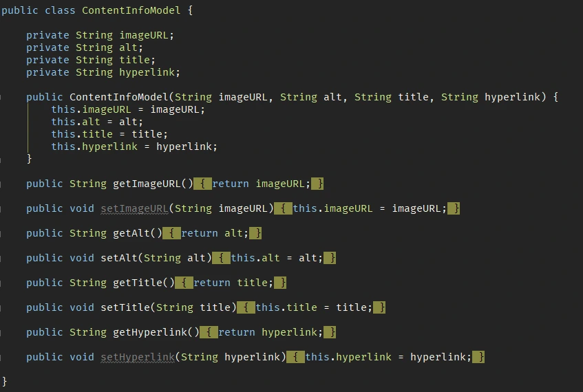
Task: Click the underlined setHyperlink method name
Action: (138, 357)
